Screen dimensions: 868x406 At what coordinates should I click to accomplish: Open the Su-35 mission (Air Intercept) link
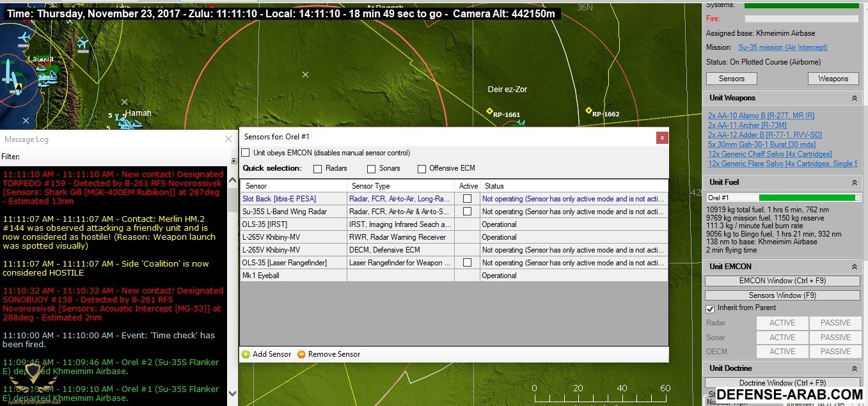click(782, 47)
